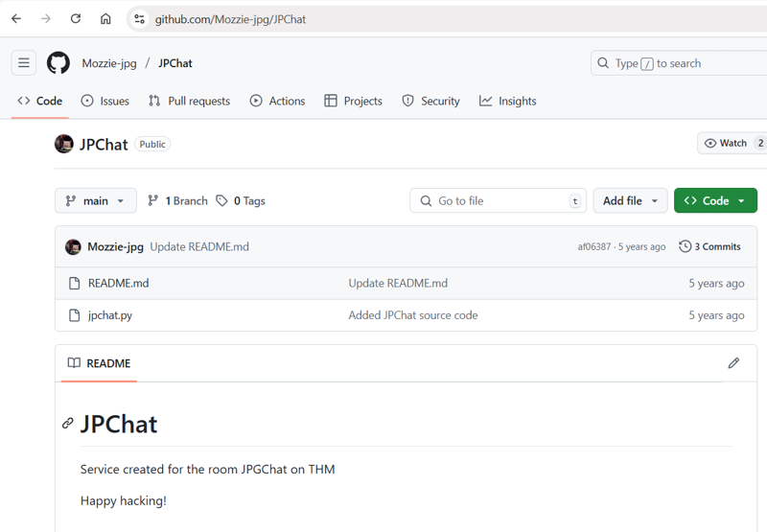Click the browser forward arrow

[46, 19]
